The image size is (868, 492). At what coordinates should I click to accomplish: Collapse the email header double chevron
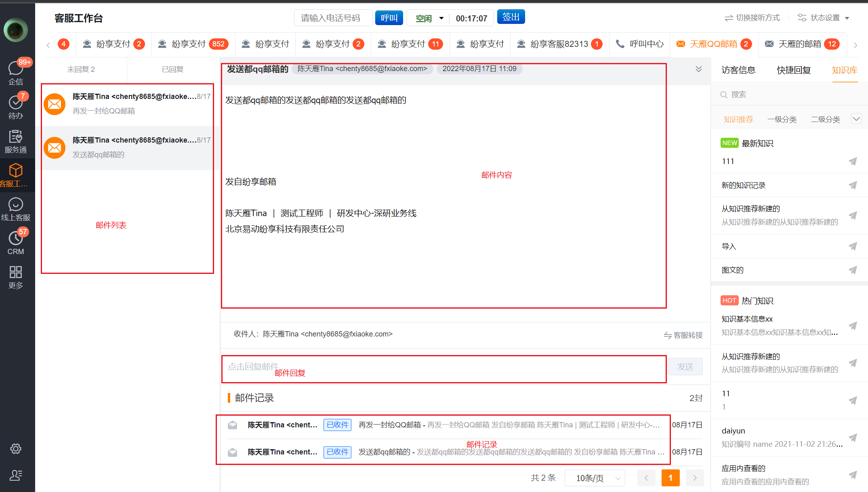pyautogui.click(x=698, y=69)
